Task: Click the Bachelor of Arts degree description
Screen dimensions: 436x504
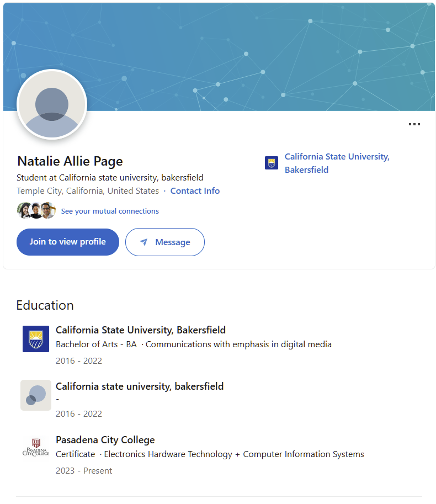Action: 194,344
